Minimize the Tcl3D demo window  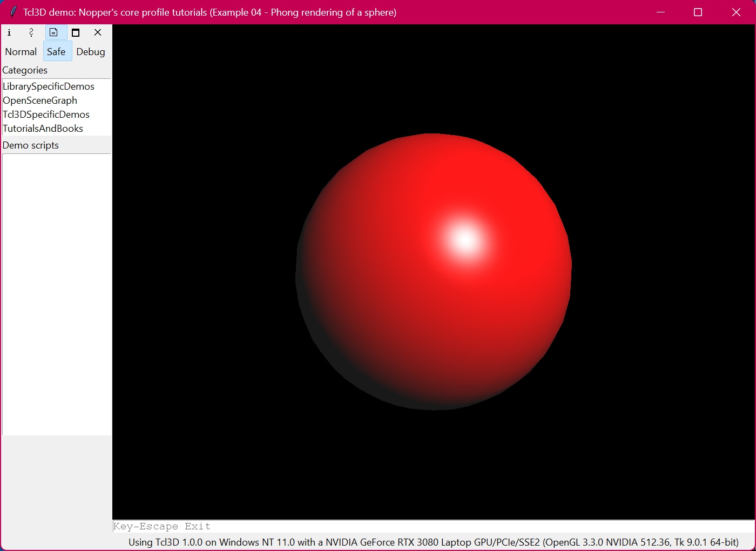click(x=660, y=12)
